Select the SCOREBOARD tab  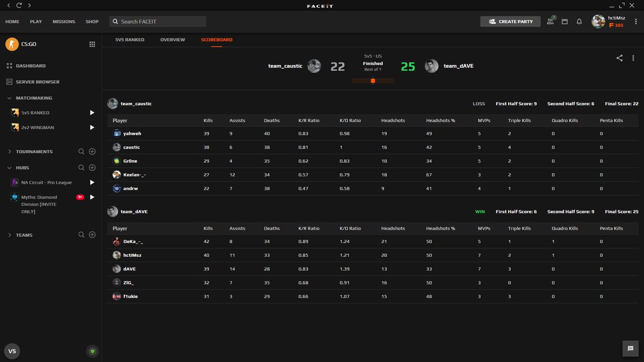[217, 40]
